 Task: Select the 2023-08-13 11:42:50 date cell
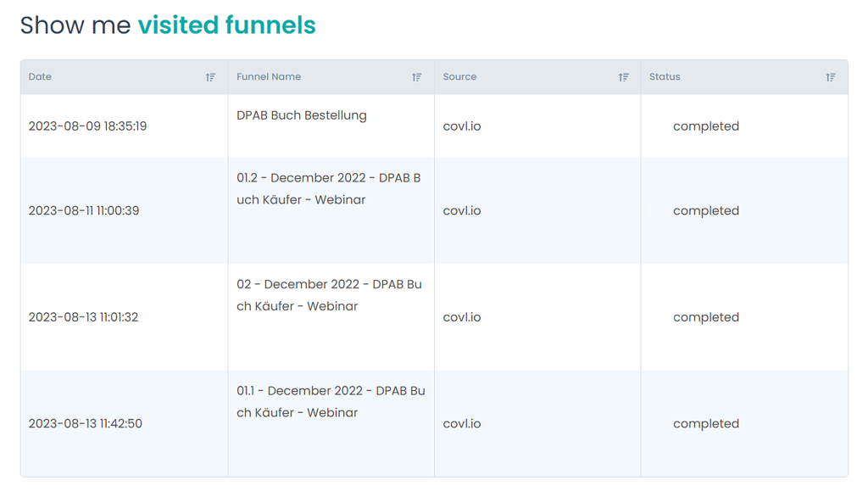pos(85,424)
